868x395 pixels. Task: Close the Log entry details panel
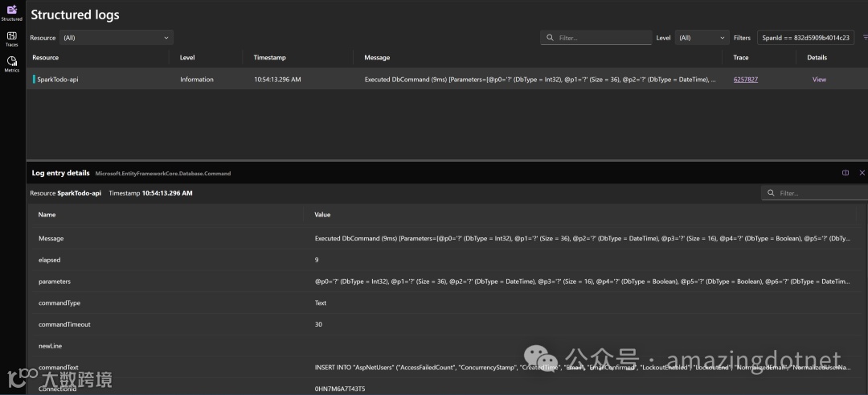coord(862,173)
